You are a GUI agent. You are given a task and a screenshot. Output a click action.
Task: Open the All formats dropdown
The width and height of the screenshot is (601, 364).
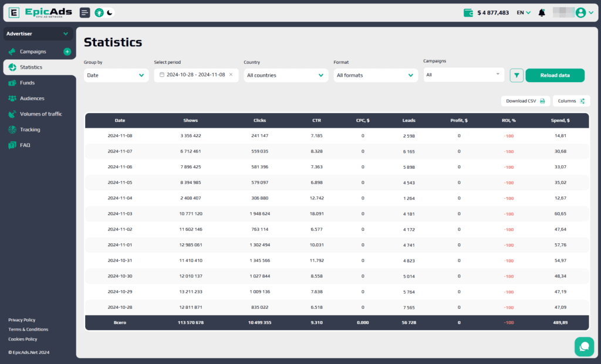pos(376,76)
